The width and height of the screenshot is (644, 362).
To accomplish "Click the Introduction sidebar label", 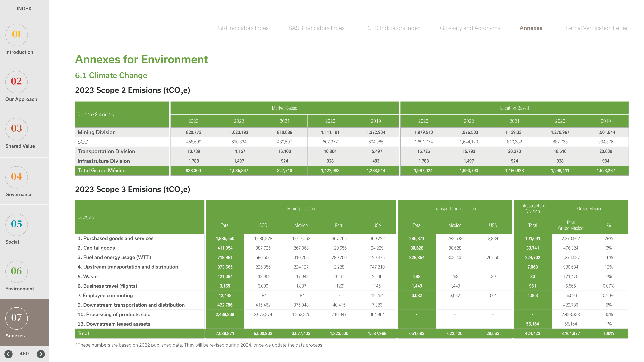I will [19, 52].
